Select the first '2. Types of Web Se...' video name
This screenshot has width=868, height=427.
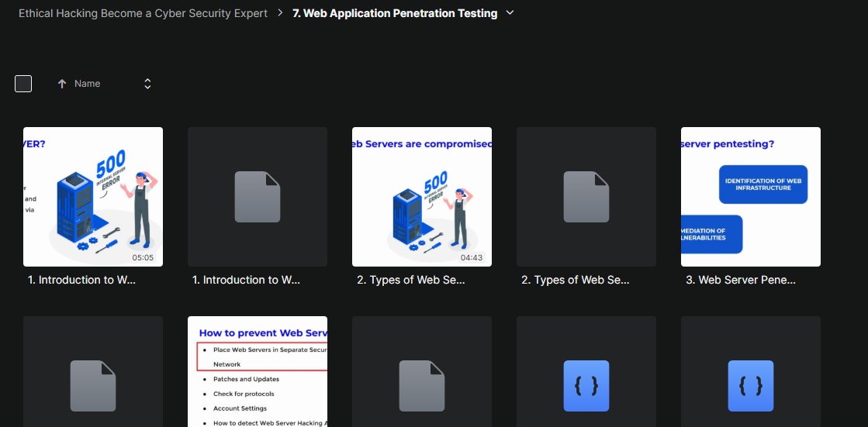point(411,280)
